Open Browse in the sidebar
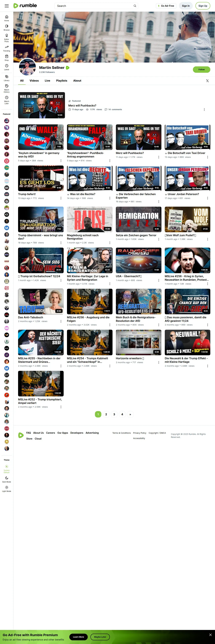This screenshot has width=215, height=644. (x=7, y=27)
